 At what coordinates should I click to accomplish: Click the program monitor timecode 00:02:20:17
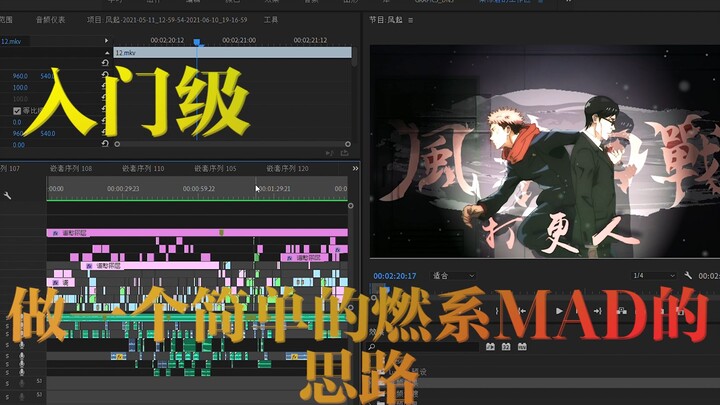tap(394, 276)
